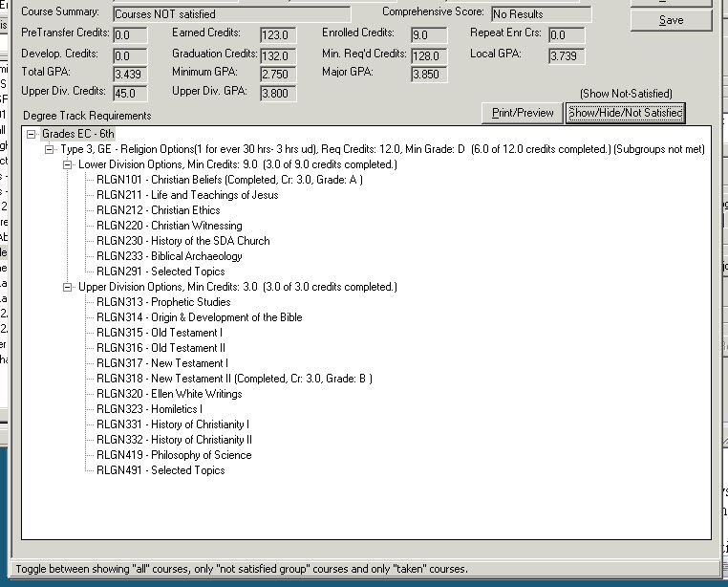This screenshot has height=587, width=728.
Task: Collapse the Upper Division Options group
Action: [x=67, y=287]
